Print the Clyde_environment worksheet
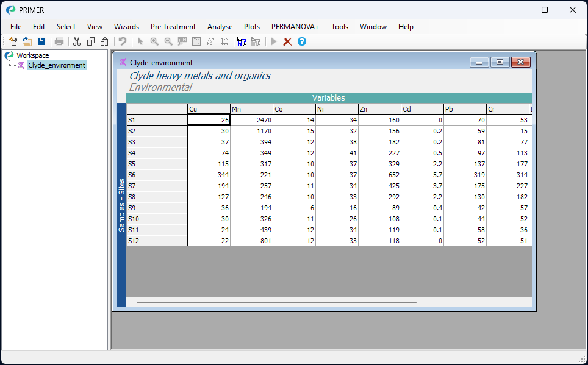588x365 pixels. pyautogui.click(x=59, y=41)
